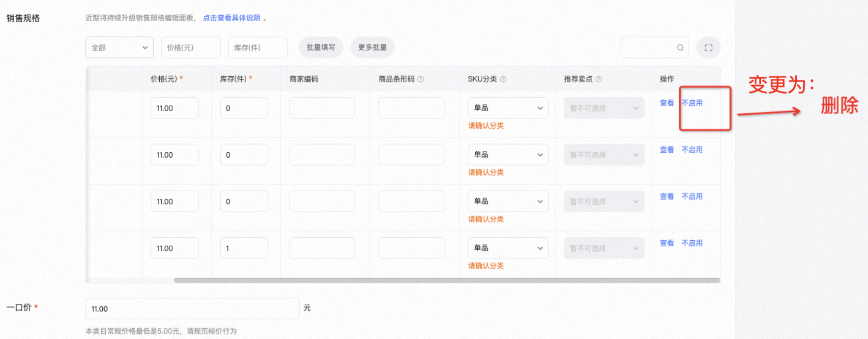The width and height of the screenshot is (868, 339).
Task: Click the 销售规格 section label
Action: (23, 18)
